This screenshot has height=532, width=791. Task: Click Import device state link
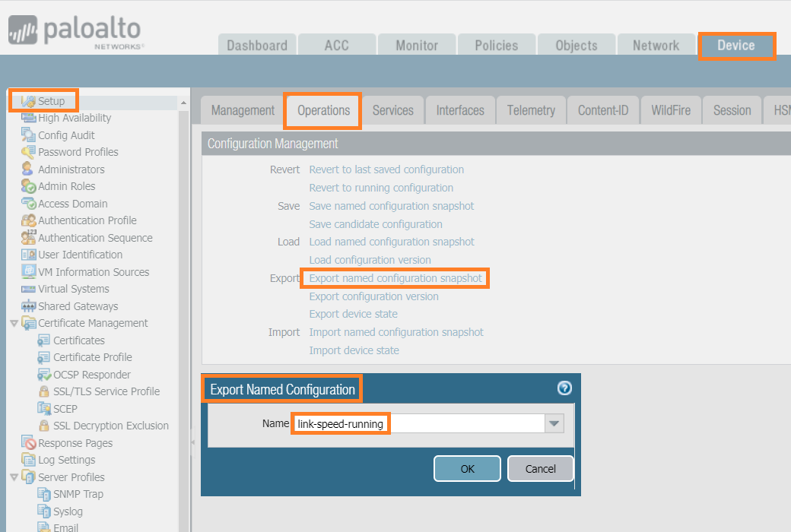pyautogui.click(x=354, y=350)
